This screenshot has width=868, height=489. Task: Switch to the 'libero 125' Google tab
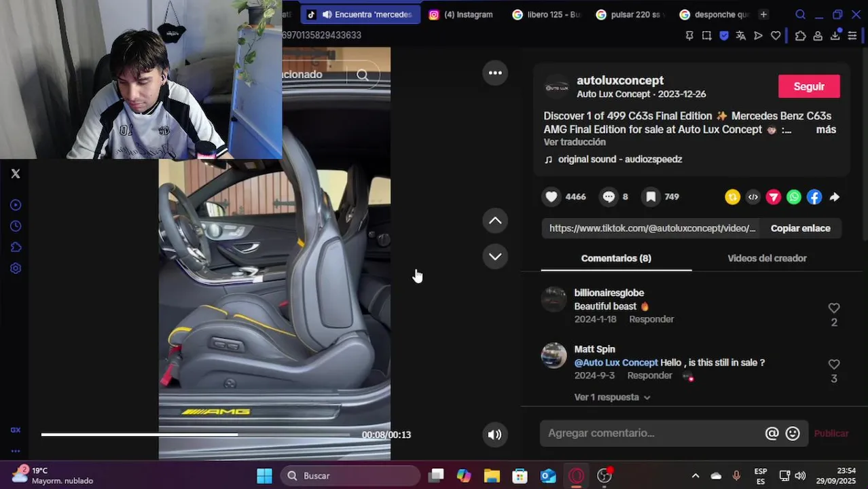click(547, 14)
